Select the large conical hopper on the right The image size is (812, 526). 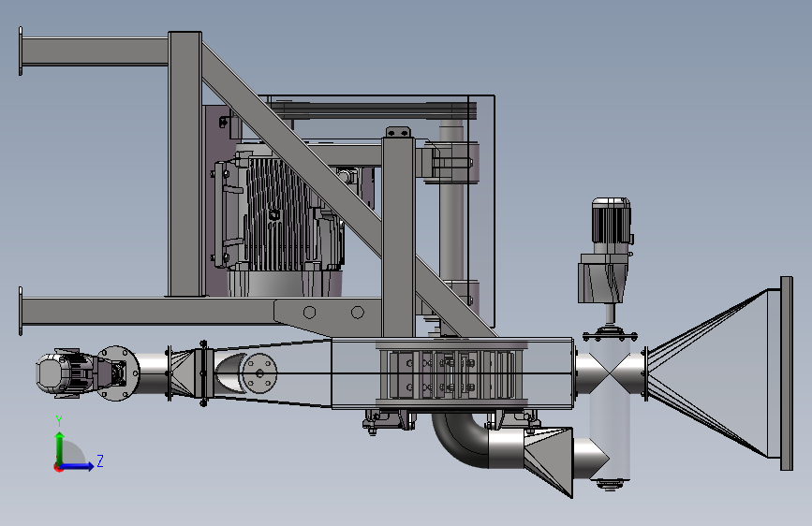point(720,373)
